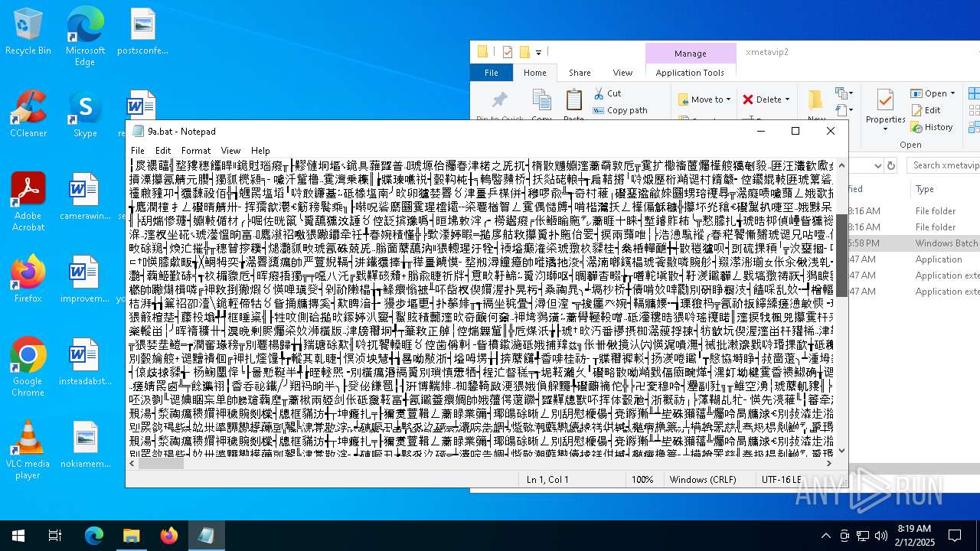Click Notepad's horizontal scrollbar thumb
980x551 pixels.
161,462
